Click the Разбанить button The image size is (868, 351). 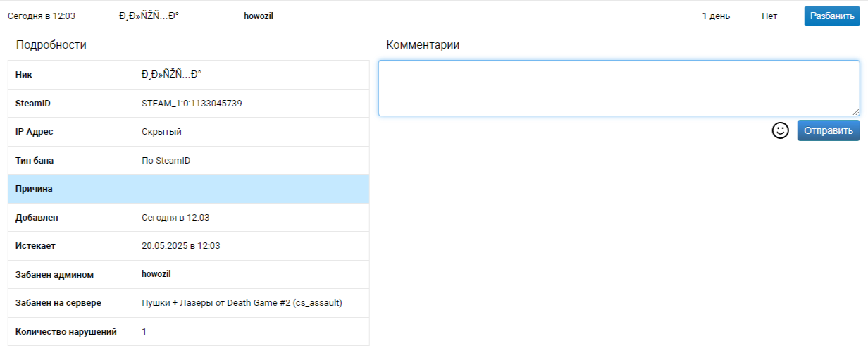pyautogui.click(x=832, y=16)
